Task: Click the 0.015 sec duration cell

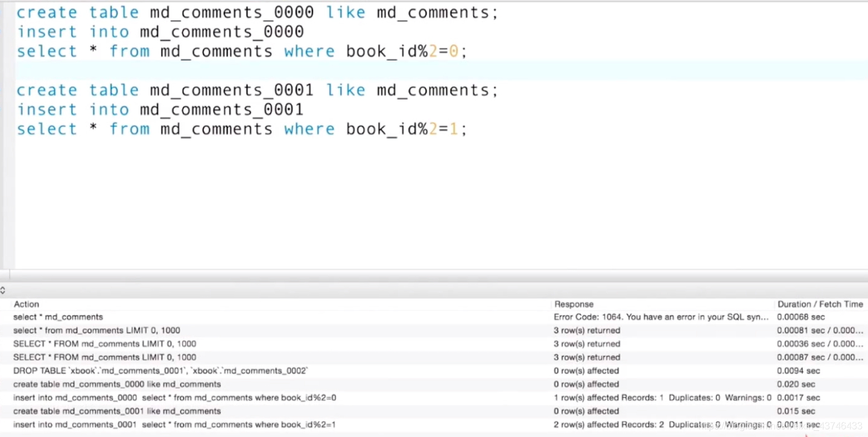Action: [796, 411]
